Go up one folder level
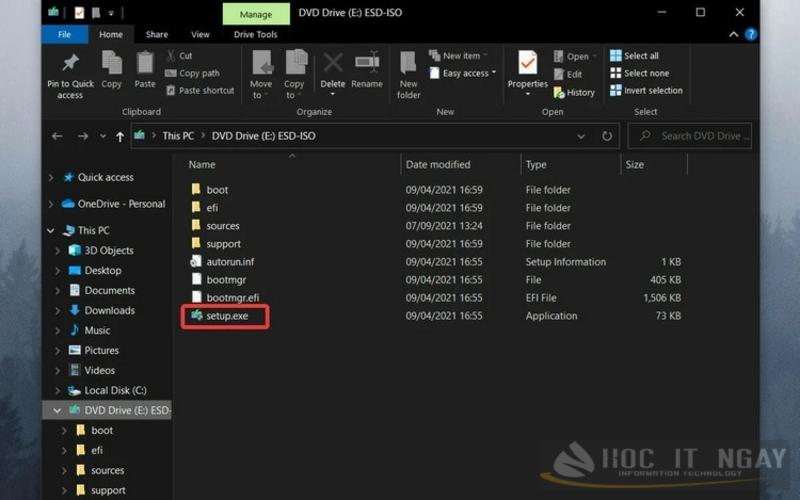 tap(120, 136)
